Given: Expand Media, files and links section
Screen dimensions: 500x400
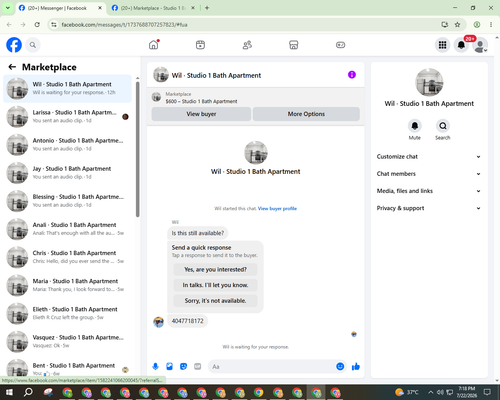Looking at the screenshot, I should coord(429,191).
